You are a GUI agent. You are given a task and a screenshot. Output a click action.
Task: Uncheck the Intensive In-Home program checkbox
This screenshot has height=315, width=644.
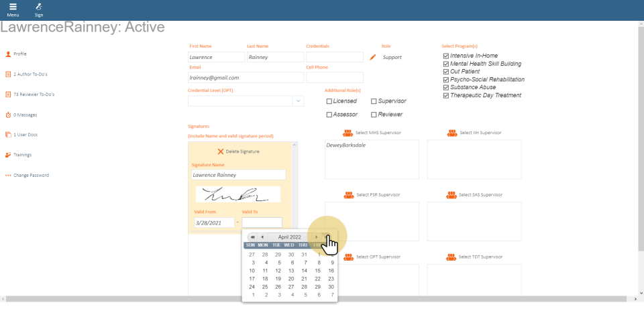point(446,56)
